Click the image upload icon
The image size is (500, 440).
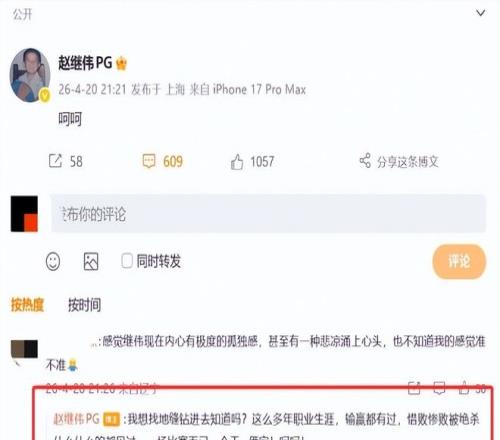point(91,261)
